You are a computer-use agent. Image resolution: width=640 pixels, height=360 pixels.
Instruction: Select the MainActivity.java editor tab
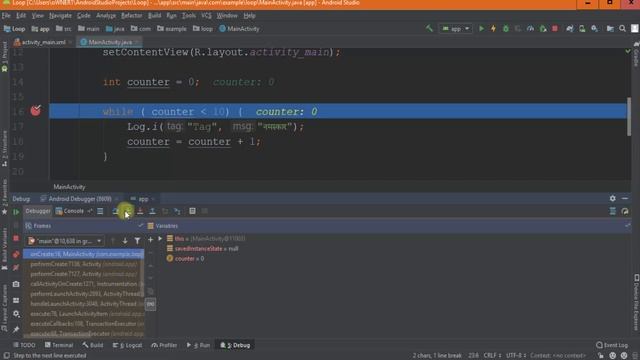109,42
